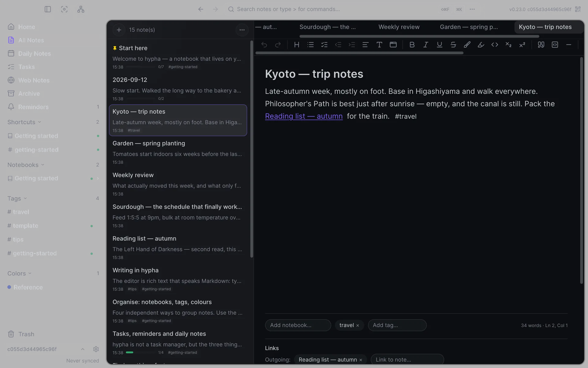Open note list options menu
Screen dimensions: 588x368
pos(242,30)
